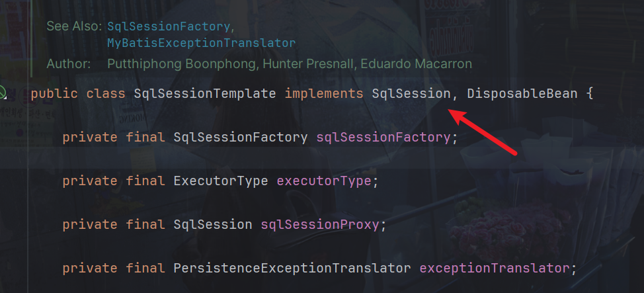Click the exceptionTranslator field name
The height and width of the screenshot is (293, 644).
click(x=494, y=268)
